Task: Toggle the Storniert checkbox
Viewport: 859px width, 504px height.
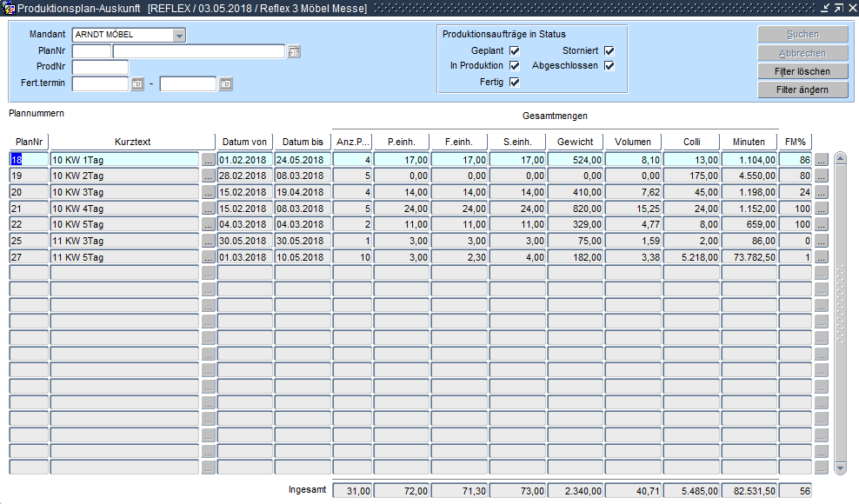Action: click(x=609, y=51)
